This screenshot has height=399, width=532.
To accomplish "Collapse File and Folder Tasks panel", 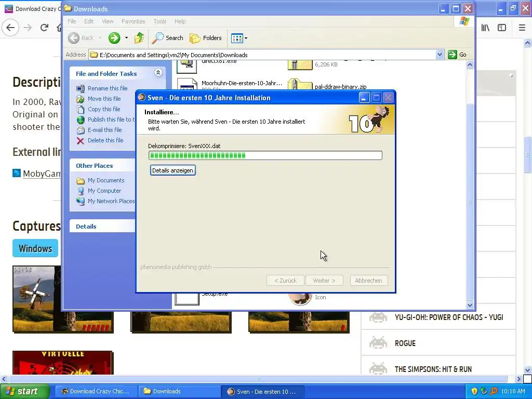I will 158,73.
